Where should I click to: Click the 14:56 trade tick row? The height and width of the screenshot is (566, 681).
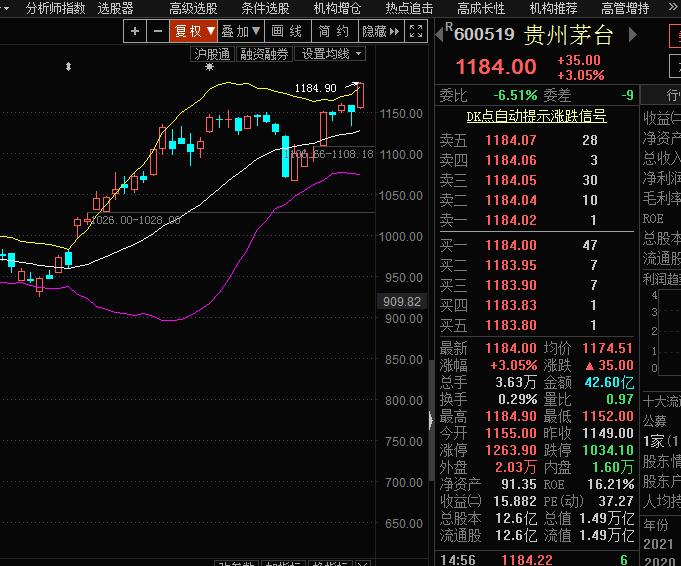click(536, 559)
